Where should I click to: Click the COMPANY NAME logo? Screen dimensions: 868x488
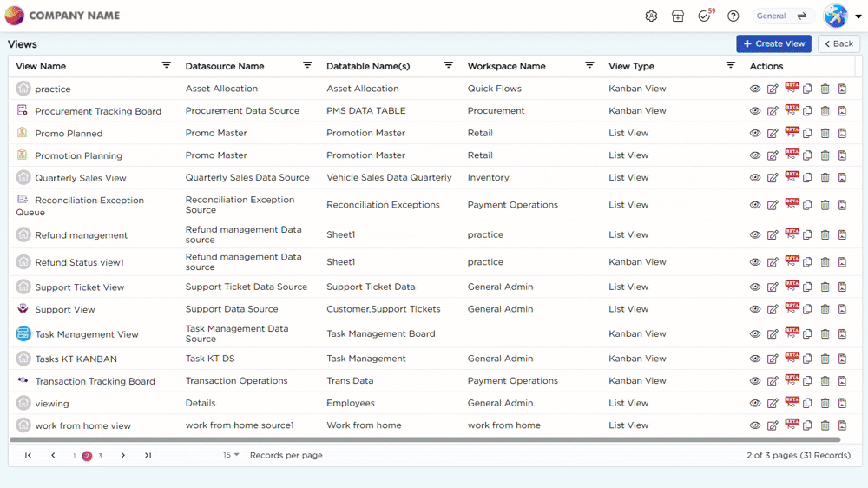point(62,16)
